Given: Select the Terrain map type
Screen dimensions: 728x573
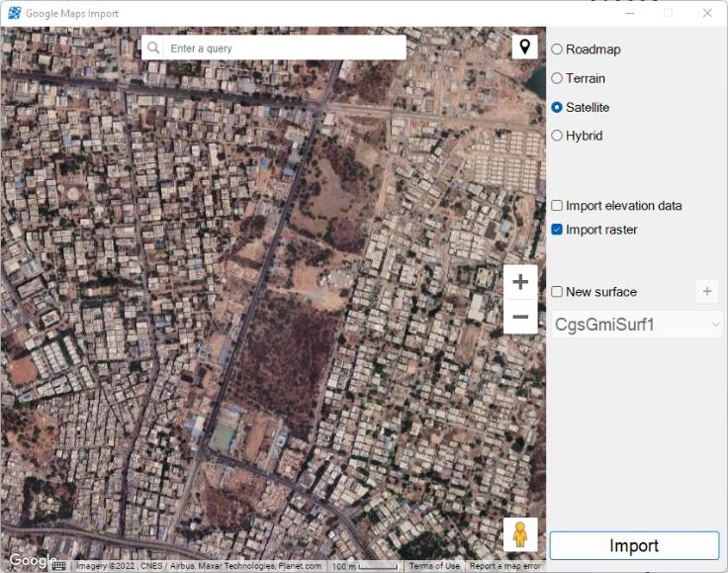Looking at the screenshot, I should click(x=557, y=78).
